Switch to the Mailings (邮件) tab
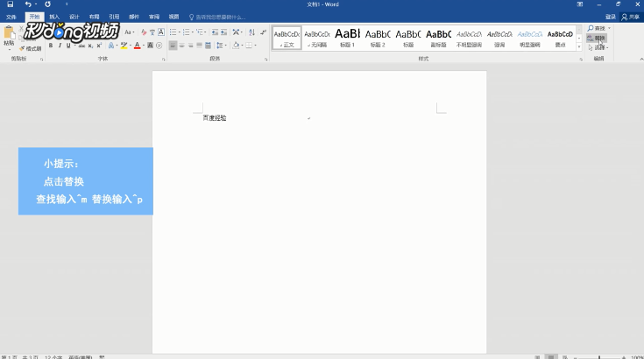The image size is (644, 359). (x=134, y=17)
